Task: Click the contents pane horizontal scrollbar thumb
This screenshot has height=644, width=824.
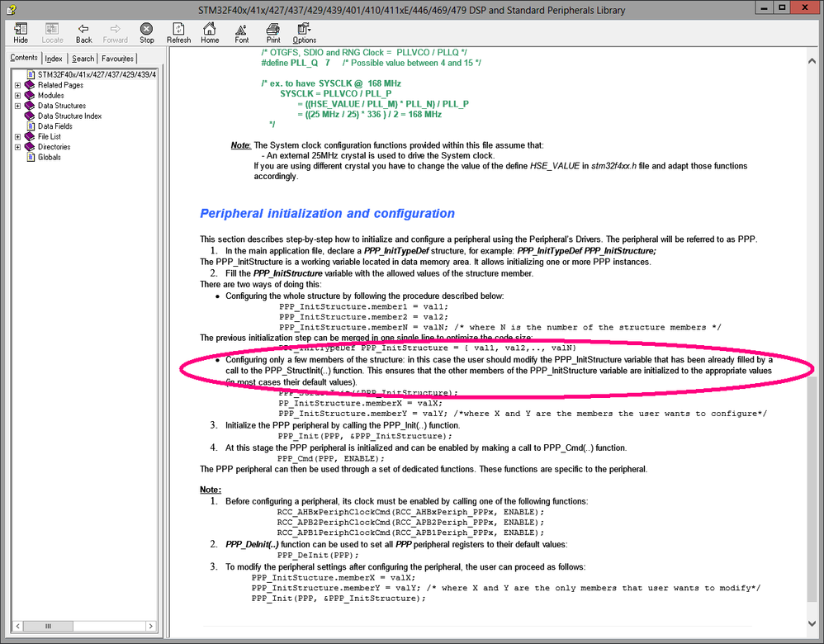Action: tap(49, 626)
